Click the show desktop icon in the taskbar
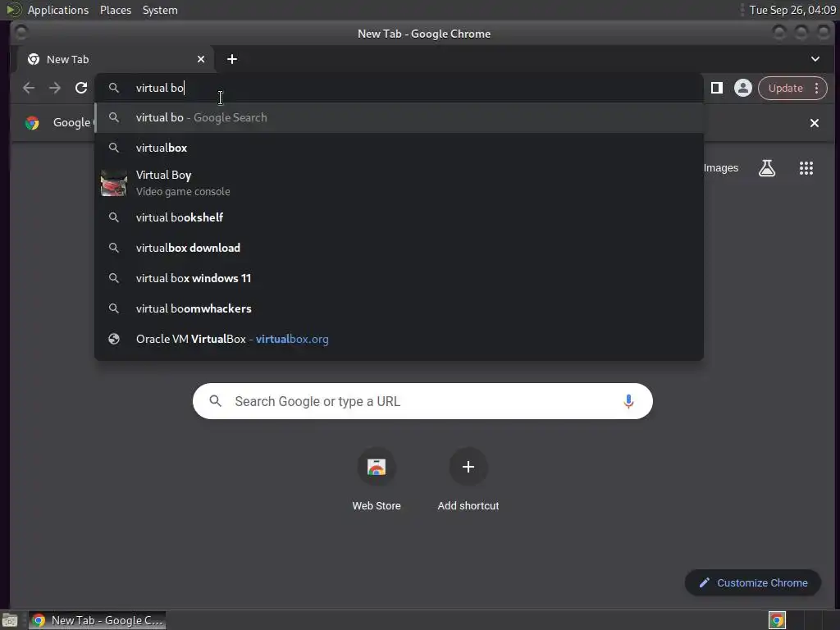 pyautogui.click(x=10, y=620)
